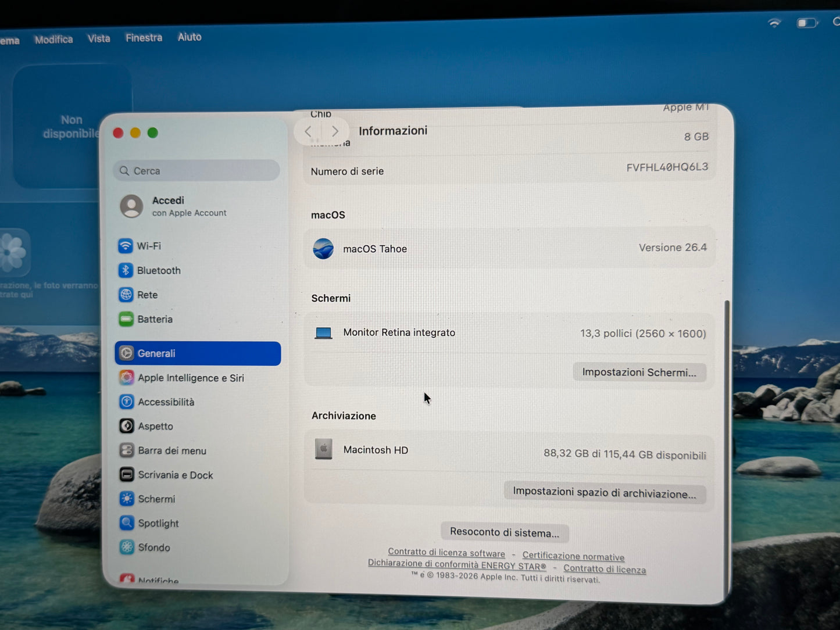This screenshot has width=840, height=630.
Task: Open the Finestra menu
Action: (x=144, y=38)
